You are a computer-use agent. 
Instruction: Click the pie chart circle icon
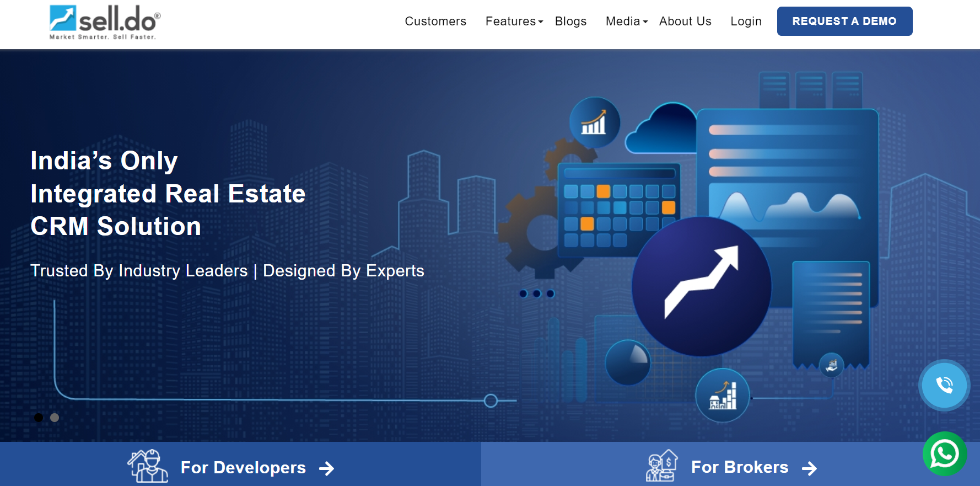point(628,362)
